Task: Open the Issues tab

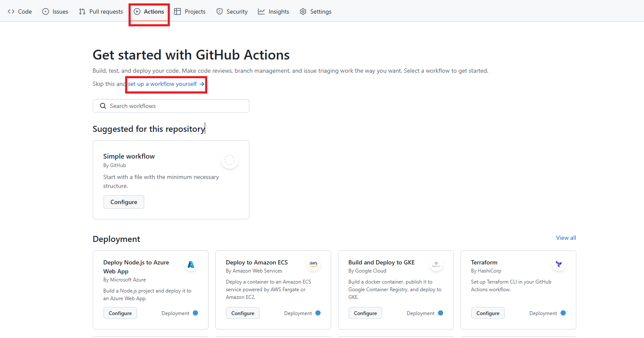Action: [55, 11]
